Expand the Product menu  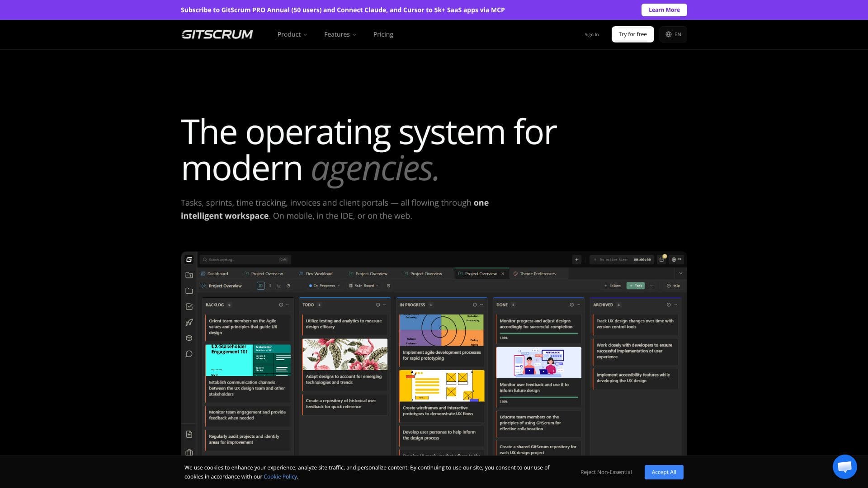292,34
